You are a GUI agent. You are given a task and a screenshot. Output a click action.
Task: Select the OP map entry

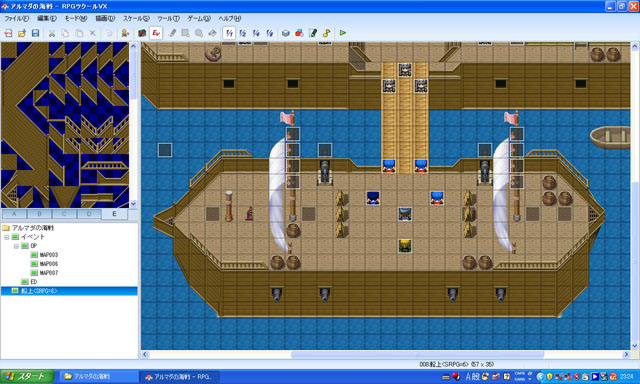pyautogui.click(x=29, y=246)
